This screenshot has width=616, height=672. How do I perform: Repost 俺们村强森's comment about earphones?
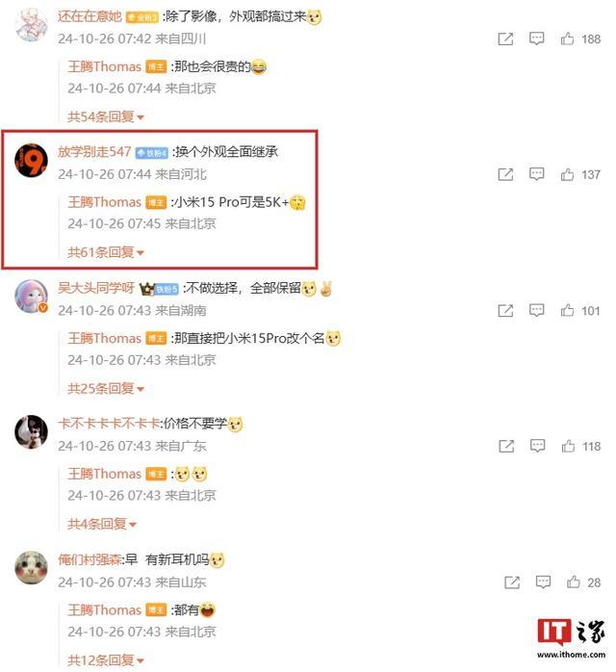[x=512, y=582]
